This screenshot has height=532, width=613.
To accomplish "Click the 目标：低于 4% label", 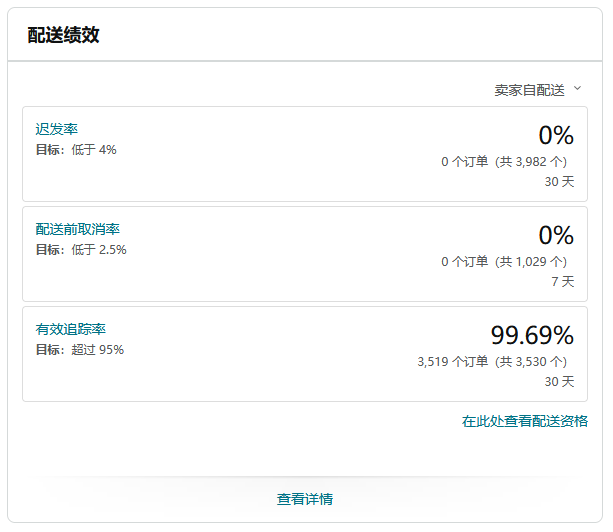I will point(76,150).
